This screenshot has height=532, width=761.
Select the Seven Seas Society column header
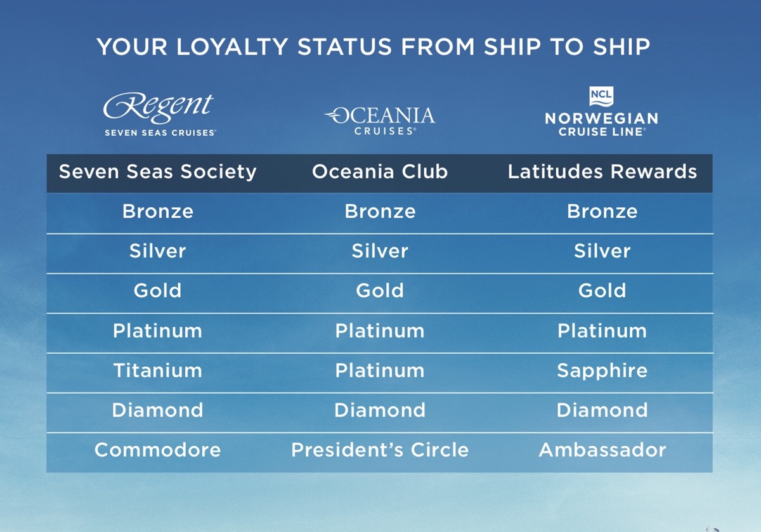point(158,171)
